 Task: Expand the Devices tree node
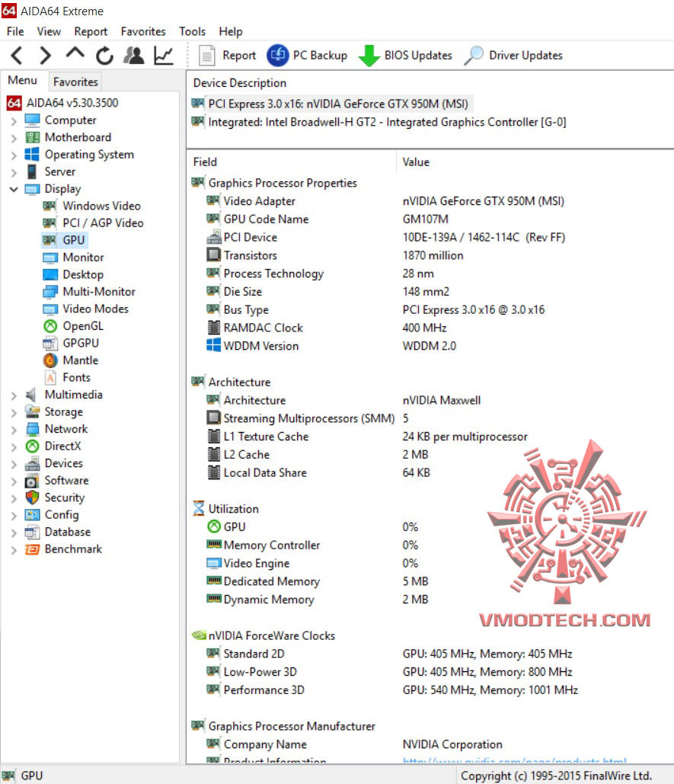14,464
